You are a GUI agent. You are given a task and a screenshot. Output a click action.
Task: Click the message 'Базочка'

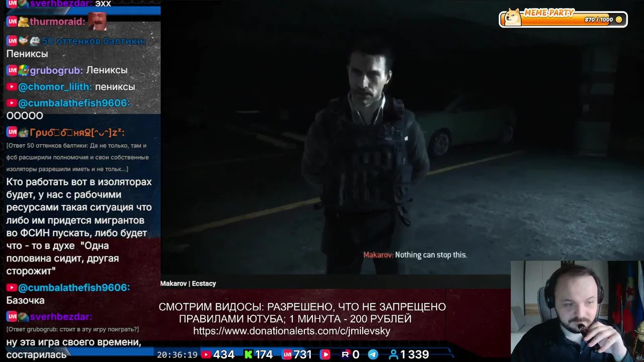[25, 301]
